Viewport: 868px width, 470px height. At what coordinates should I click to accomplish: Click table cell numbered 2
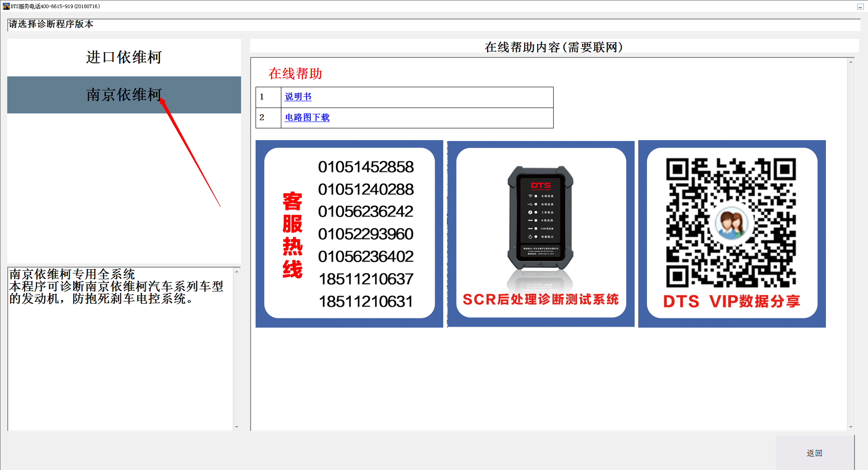coord(268,118)
